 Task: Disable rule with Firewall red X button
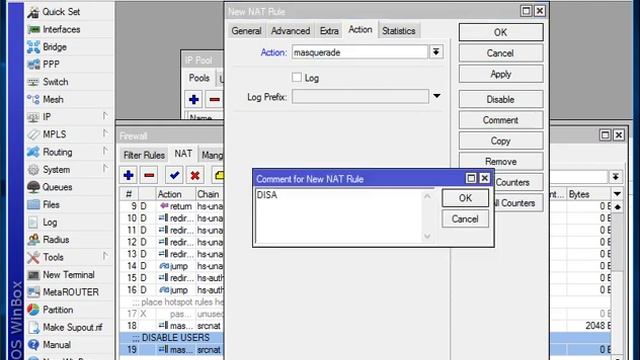coord(195,176)
